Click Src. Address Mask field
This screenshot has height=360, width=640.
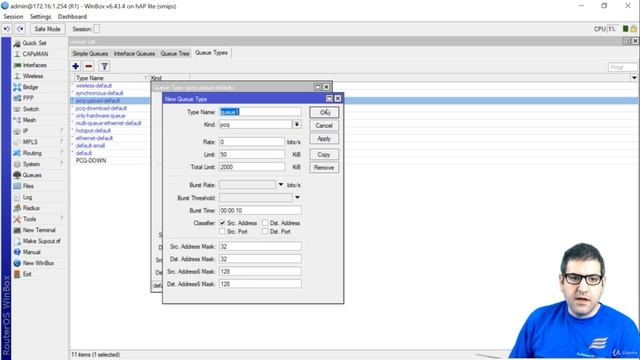tap(260, 247)
